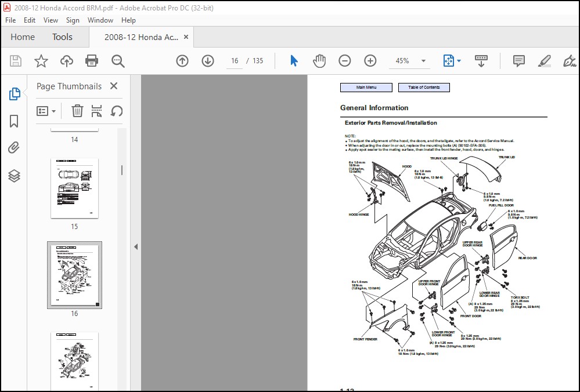Image resolution: width=580 pixels, height=392 pixels.
Task: Click the General Information heading
Action: point(374,108)
